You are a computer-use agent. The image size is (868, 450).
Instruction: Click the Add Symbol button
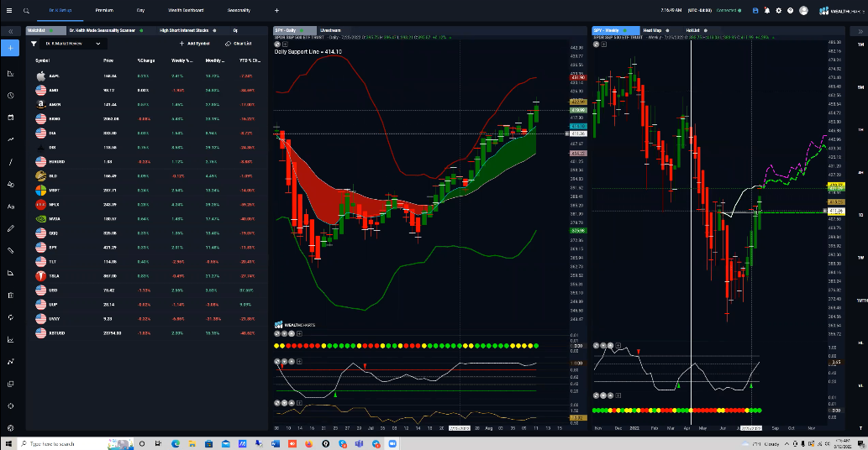pos(194,44)
